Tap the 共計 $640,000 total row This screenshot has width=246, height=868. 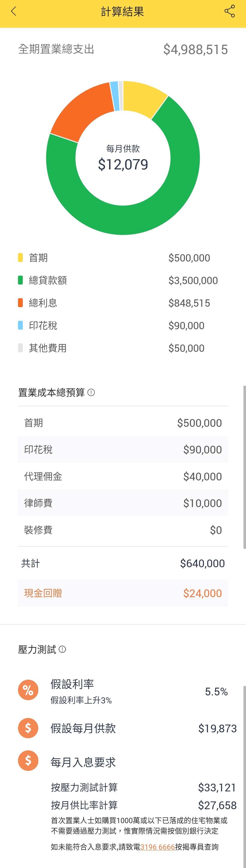coord(123,563)
